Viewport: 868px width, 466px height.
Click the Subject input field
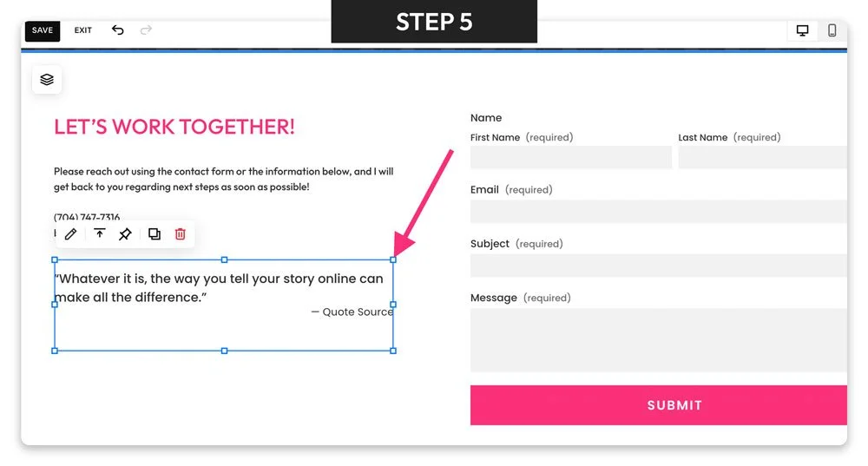[658, 266]
